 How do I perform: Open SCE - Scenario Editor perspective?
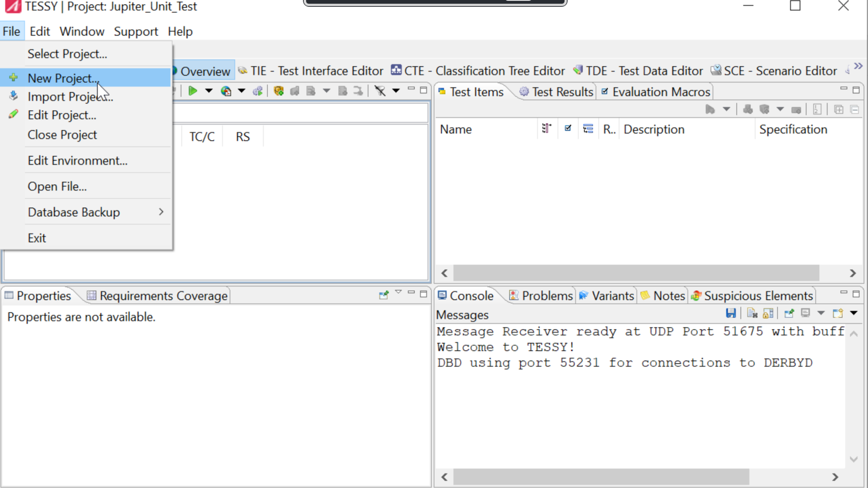[x=774, y=71]
